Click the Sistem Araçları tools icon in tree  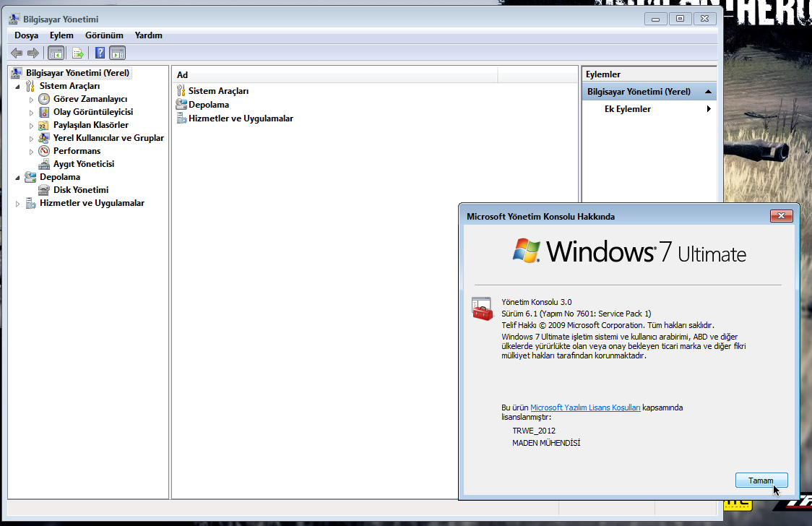coord(30,86)
